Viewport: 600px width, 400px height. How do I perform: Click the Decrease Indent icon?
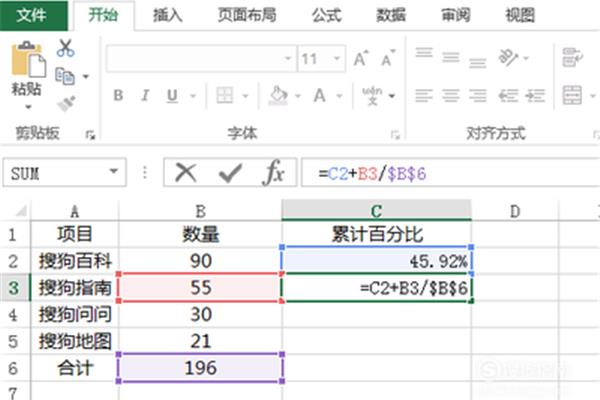pos(509,95)
